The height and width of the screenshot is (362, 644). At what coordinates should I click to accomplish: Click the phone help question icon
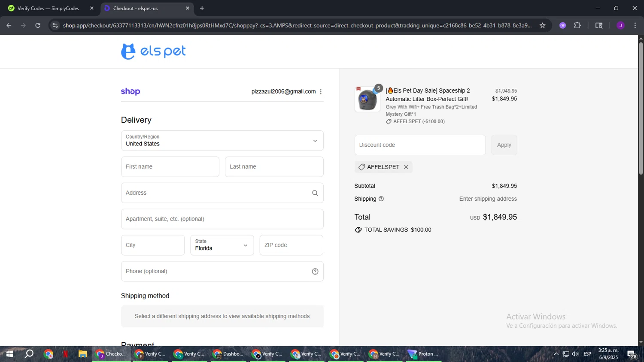click(315, 271)
